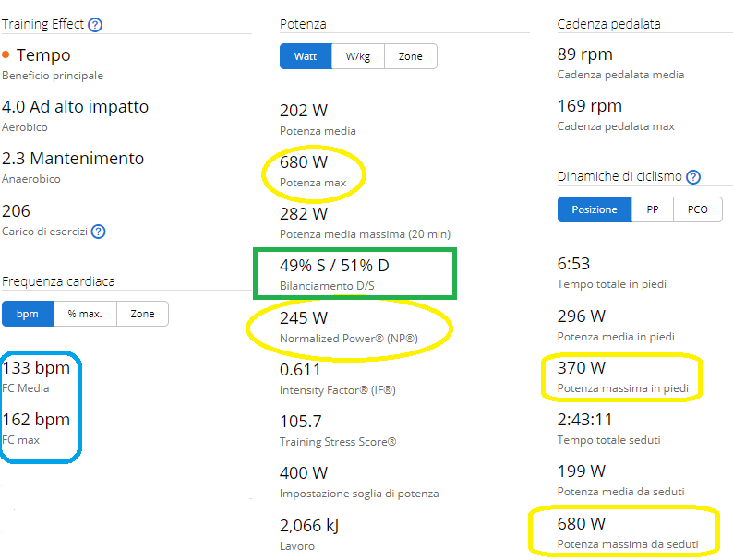Click the 162 bpm FC max value
This screenshot has width=733, height=560.
click(36, 420)
